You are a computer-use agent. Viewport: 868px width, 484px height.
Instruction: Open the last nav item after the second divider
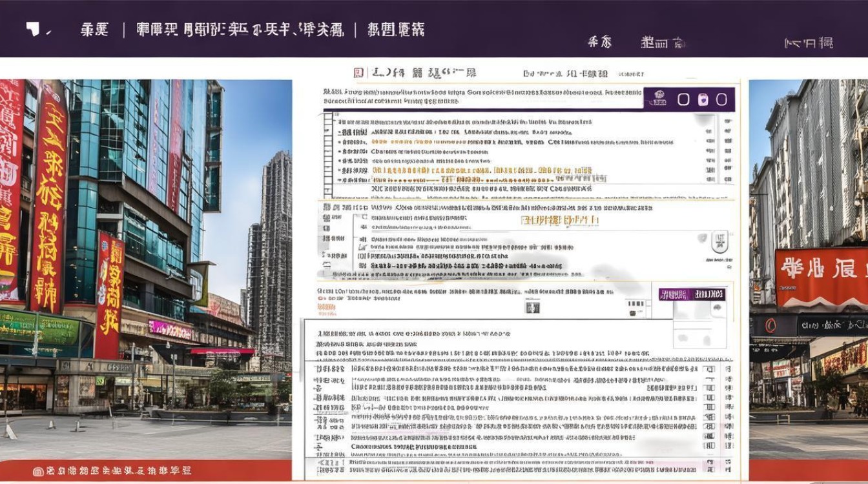point(395,29)
